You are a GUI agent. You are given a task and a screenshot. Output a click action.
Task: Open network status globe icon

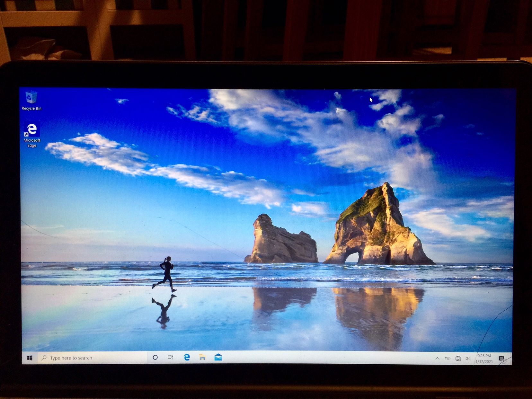click(x=458, y=359)
